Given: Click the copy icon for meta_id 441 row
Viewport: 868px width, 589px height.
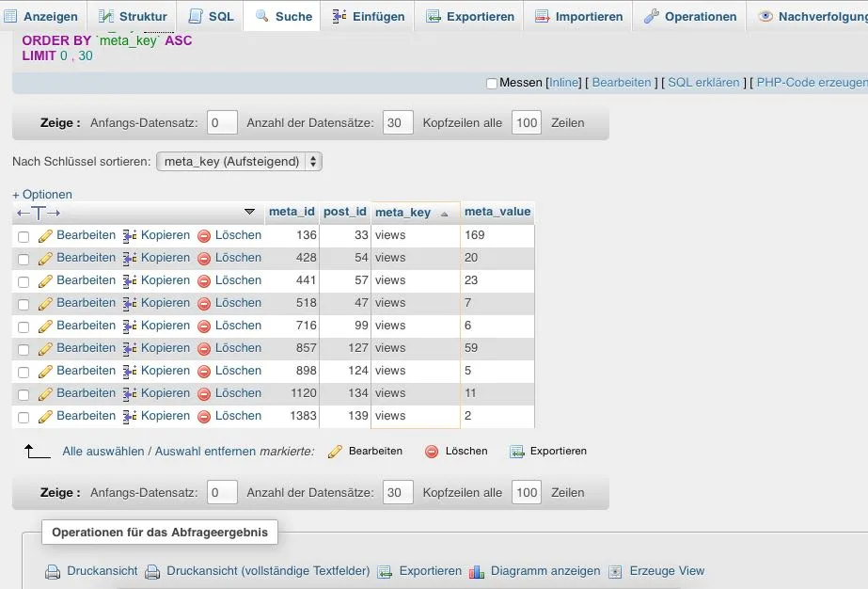Looking at the screenshot, I should tap(130, 281).
